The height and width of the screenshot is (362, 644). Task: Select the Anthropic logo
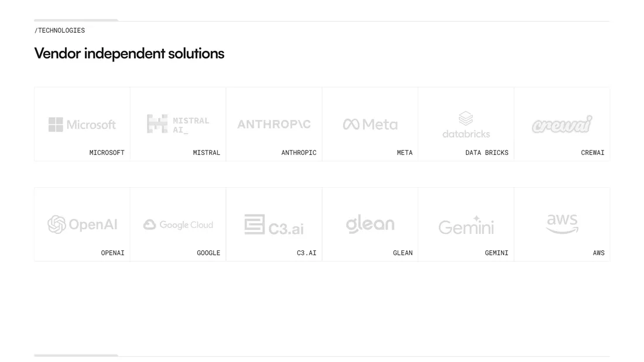point(274,124)
